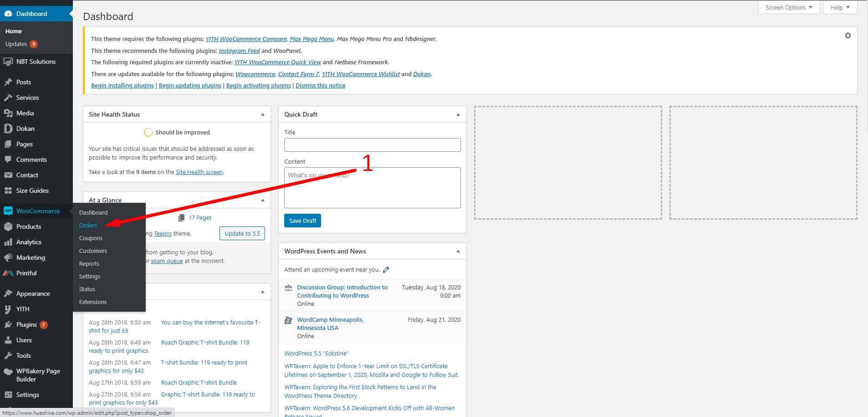Click Begin activating plugins link
This screenshot has height=417, width=868.
click(258, 85)
